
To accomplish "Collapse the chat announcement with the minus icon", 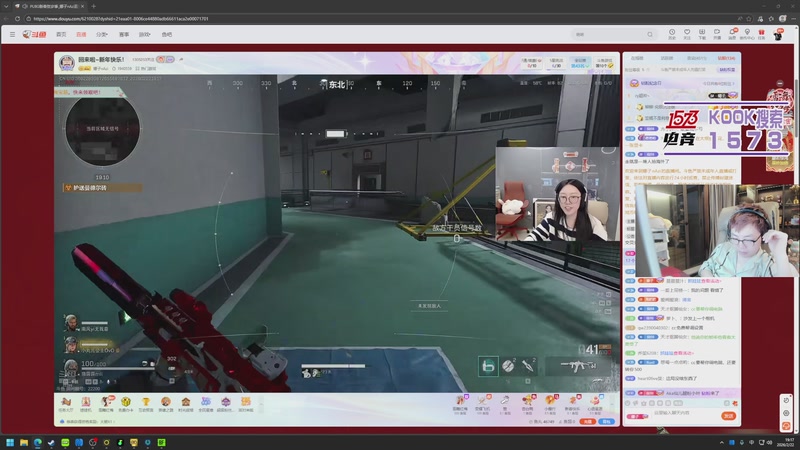I will click(x=780, y=83).
